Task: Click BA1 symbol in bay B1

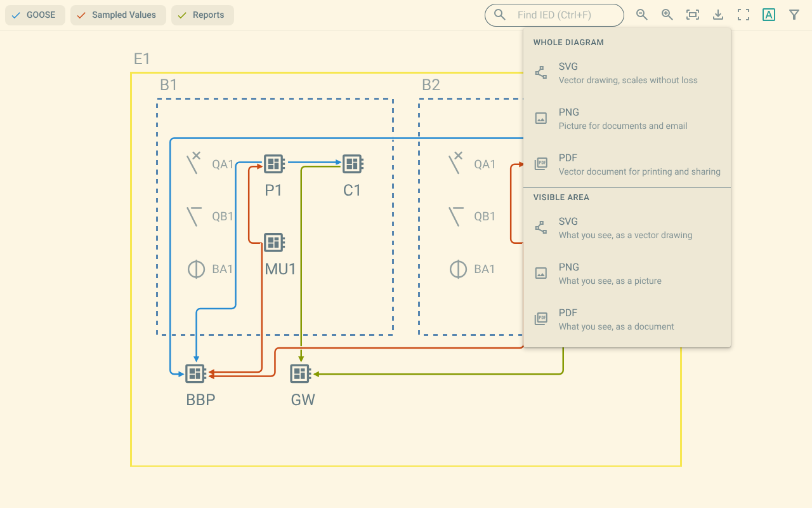Action: 196,269
